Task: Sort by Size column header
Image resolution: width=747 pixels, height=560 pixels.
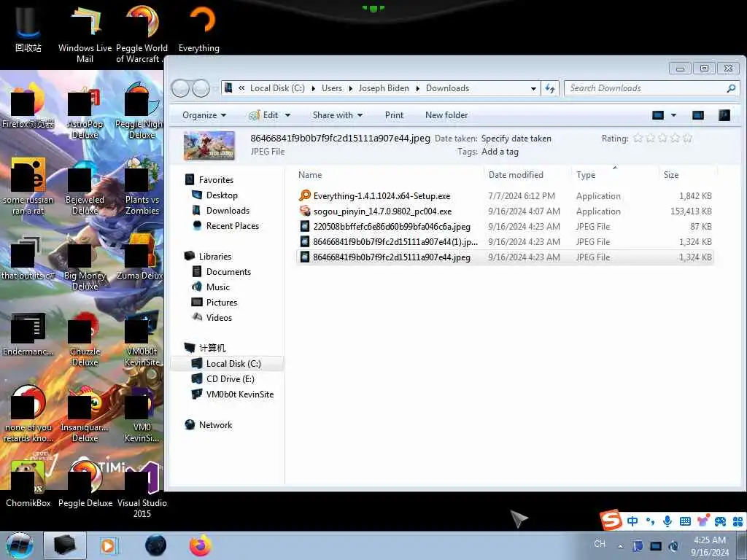Action: coord(688,175)
